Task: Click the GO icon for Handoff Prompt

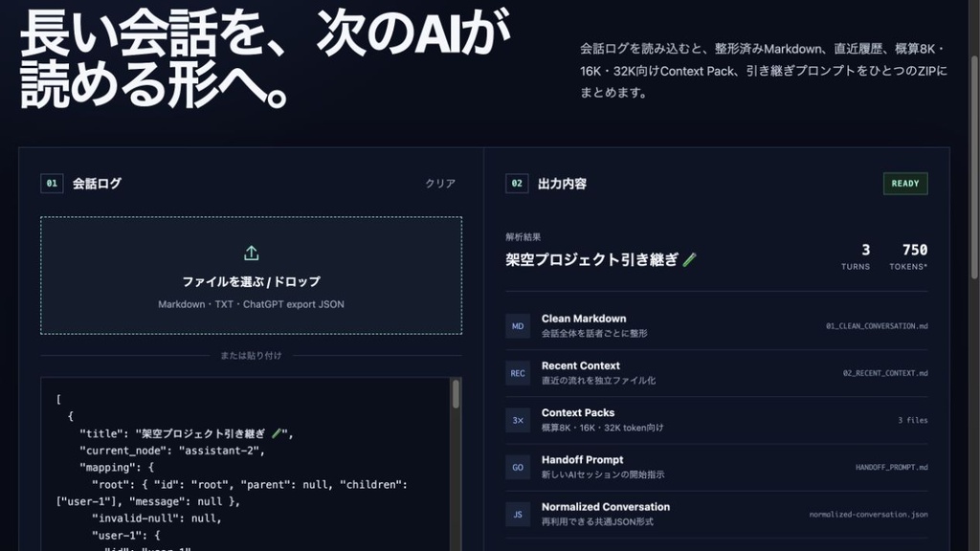Action: click(518, 467)
